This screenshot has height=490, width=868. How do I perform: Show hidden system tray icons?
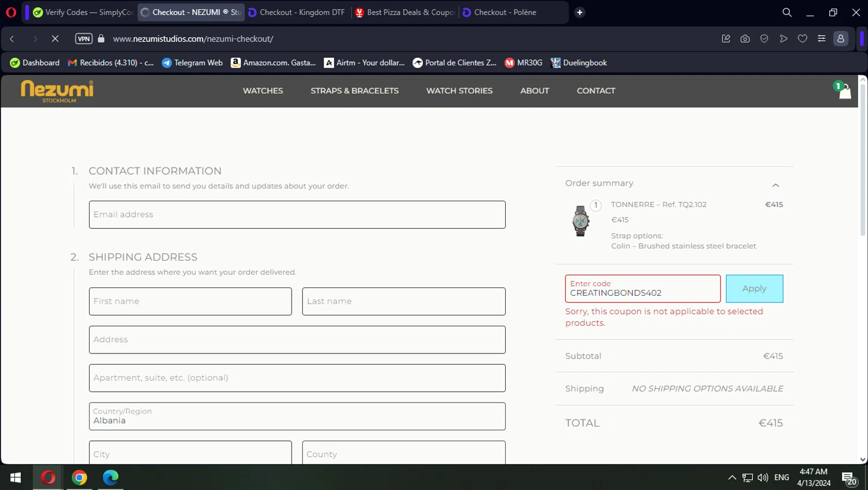tap(732, 477)
